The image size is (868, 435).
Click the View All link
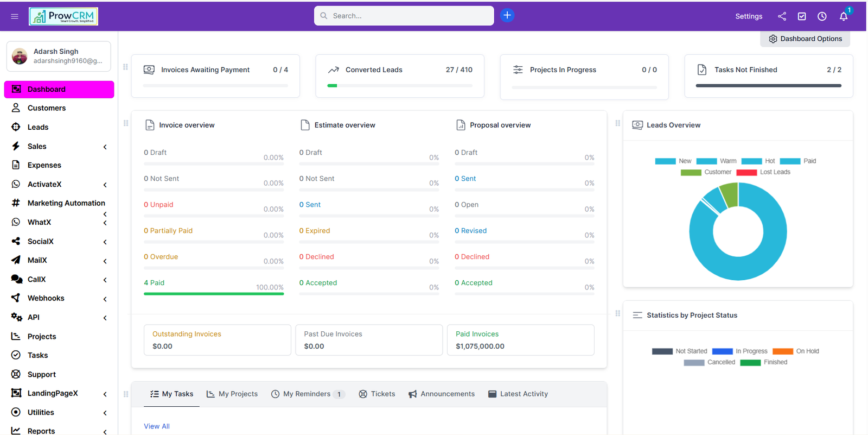(x=157, y=426)
